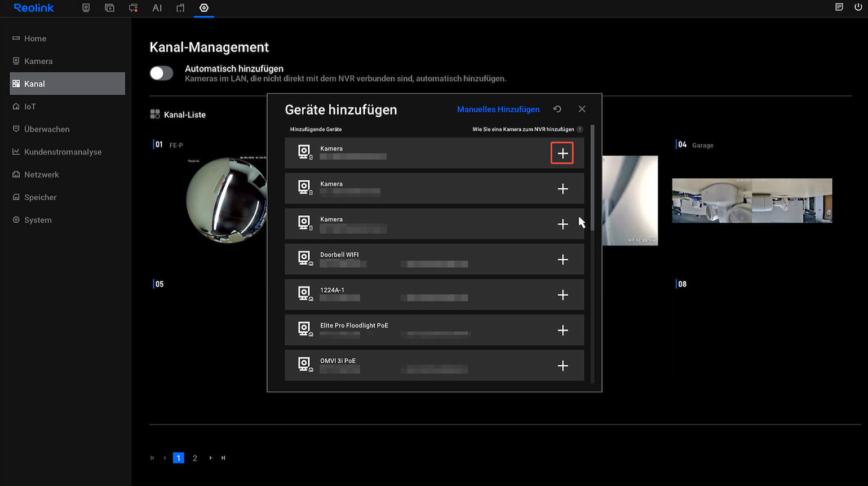Open help icon next to 'Wie Sie eine Kamera zum NVR hinzufügen'
The width and height of the screenshot is (868, 486).
579,129
